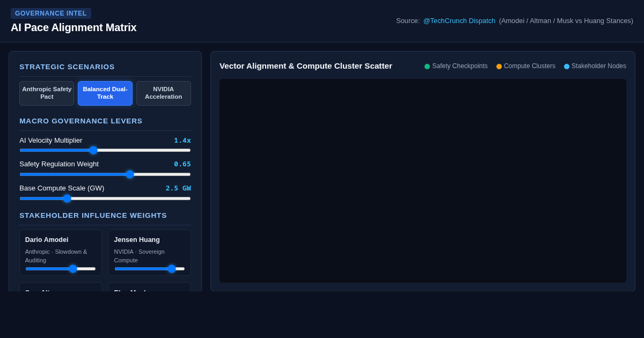Select the Anthropic Safety Pact scenario
Image resolution: width=644 pixels, height=338 pixels.
point(47,93)
